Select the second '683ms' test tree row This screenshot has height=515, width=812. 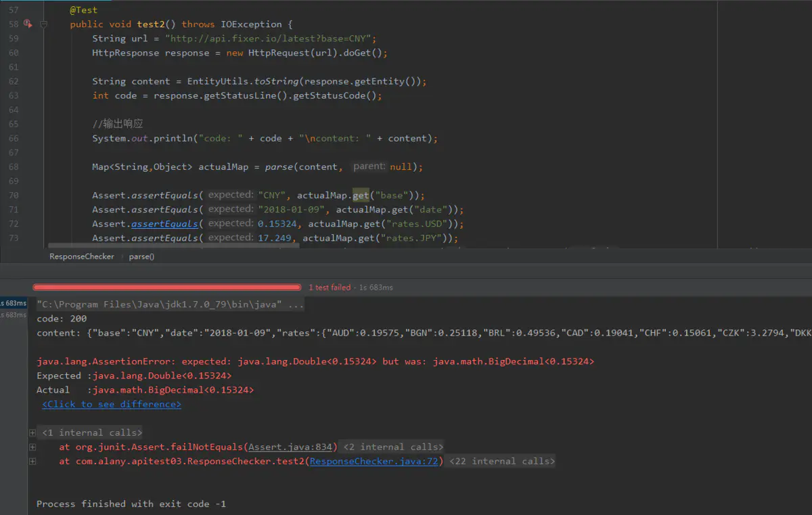tap(14, 315)
